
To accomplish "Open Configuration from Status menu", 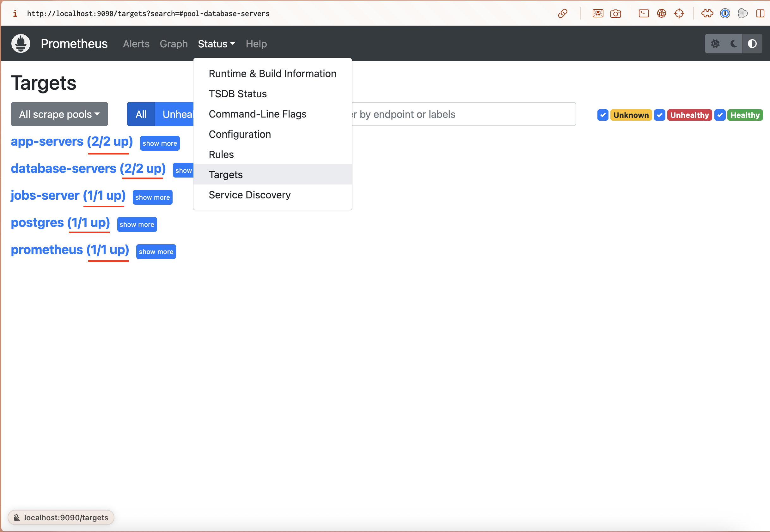I will (x=272, y=134).
